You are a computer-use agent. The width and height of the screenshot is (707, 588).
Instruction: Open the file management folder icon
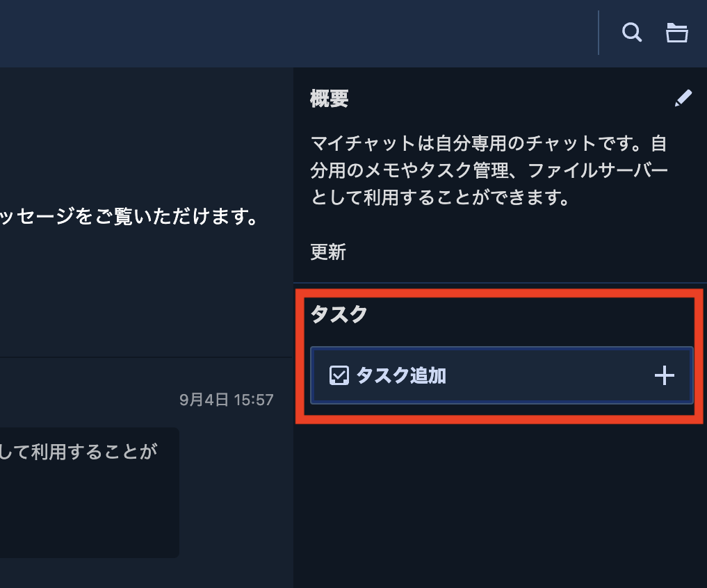(677, 33)
